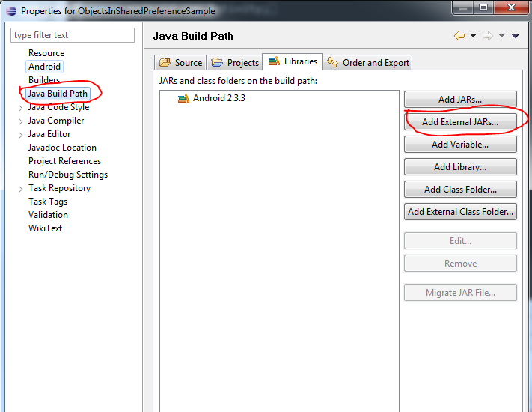Open the Order and Export tab
The height and width of the screenshot is (412, 532).
click(x=368, y=62)
